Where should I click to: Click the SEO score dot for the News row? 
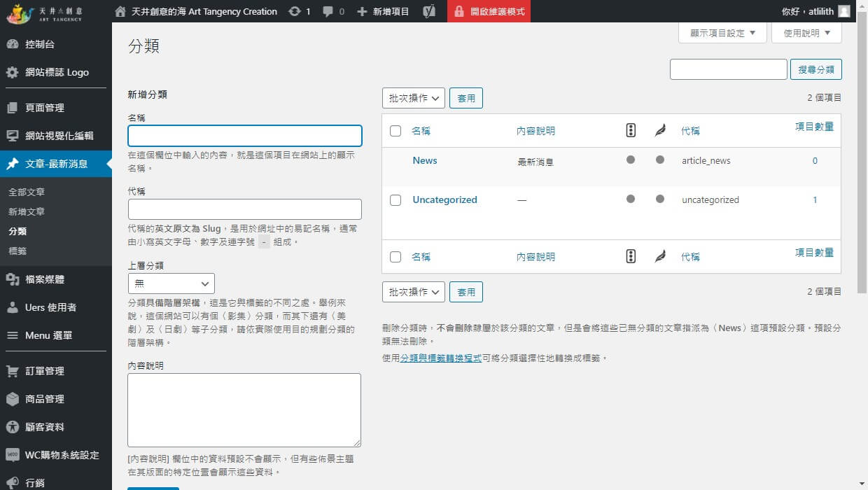[631, 160]
